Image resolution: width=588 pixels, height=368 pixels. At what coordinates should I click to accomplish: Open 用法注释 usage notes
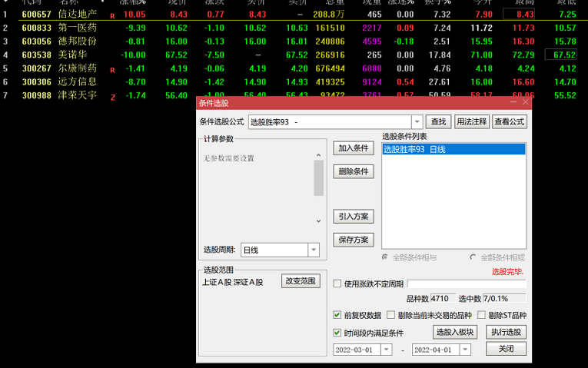(x=472, y=122)
